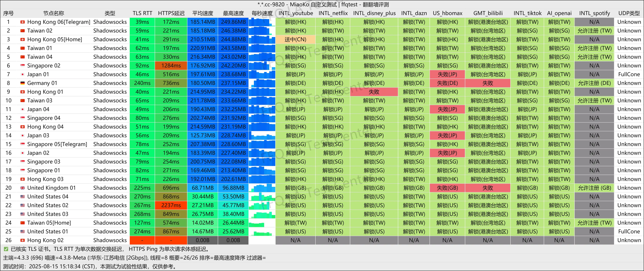644x271 pixels.
Task: Click the US flag beside United States 02
Action: [22, 206]
